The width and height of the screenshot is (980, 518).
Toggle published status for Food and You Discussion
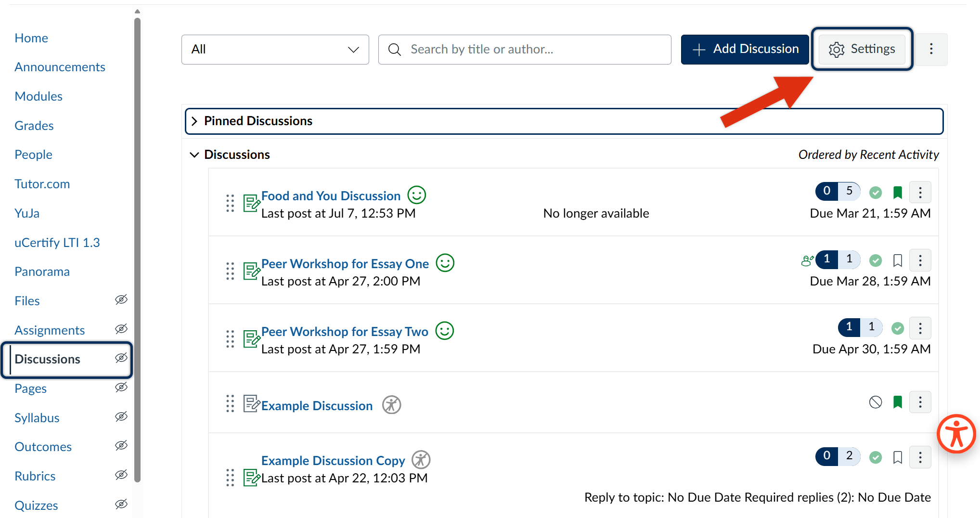tap(876, 193)
